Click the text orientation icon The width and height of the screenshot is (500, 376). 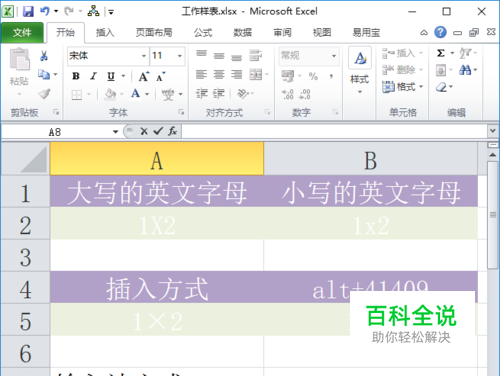pos(243,94)
